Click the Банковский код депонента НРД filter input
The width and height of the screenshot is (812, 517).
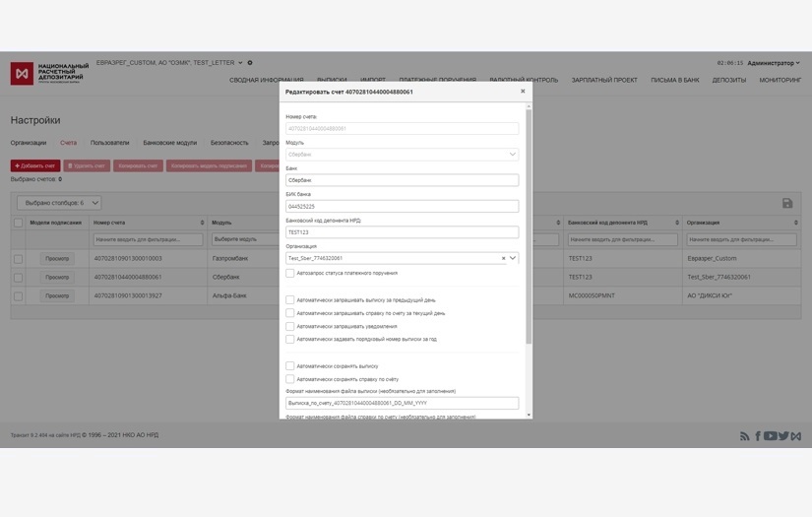point(622,239)
